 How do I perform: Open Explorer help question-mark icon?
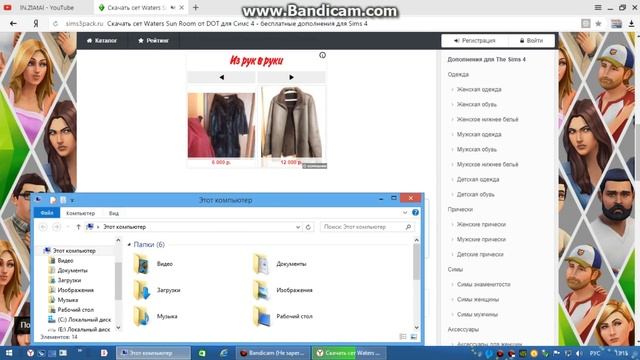(x=415, y=213)
